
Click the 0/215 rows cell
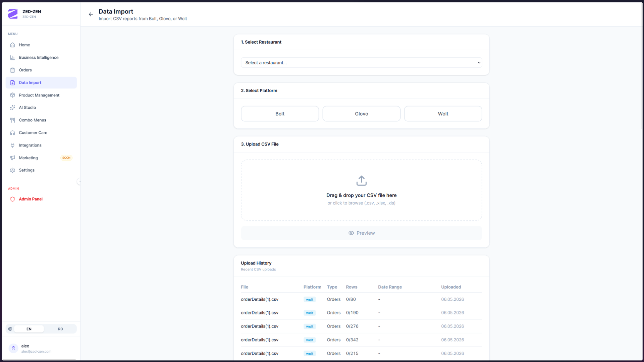click(352, 353)
